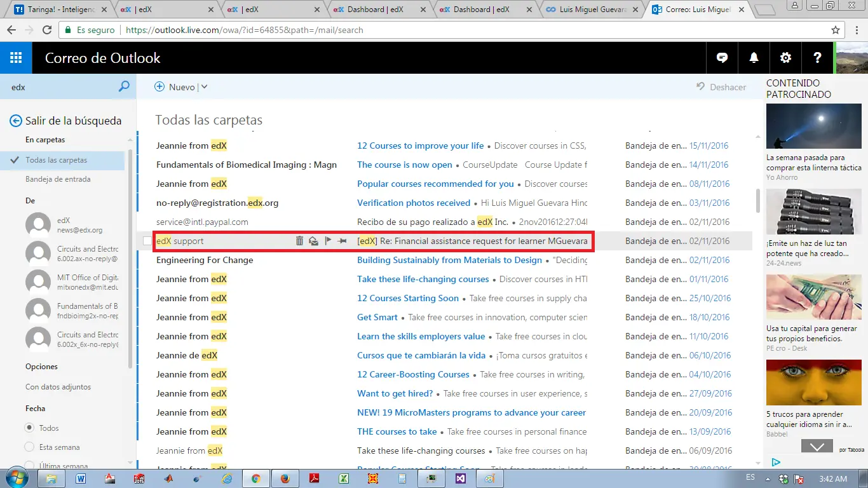Filter by sender edX news@edx.org
The height and width of the screenshot is (488, 868).
pyautogui.click(x=72, y=225)
